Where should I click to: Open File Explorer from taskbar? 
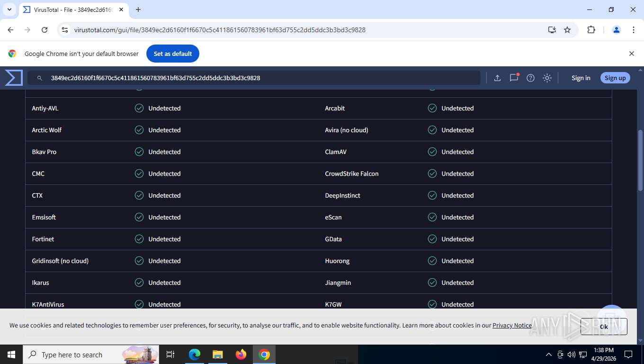(218, 355)
